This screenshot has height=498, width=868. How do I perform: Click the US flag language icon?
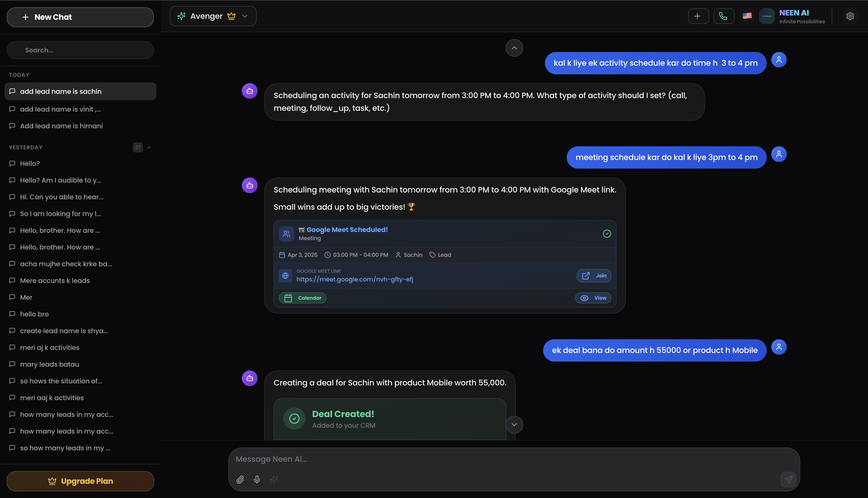point(747,16)
